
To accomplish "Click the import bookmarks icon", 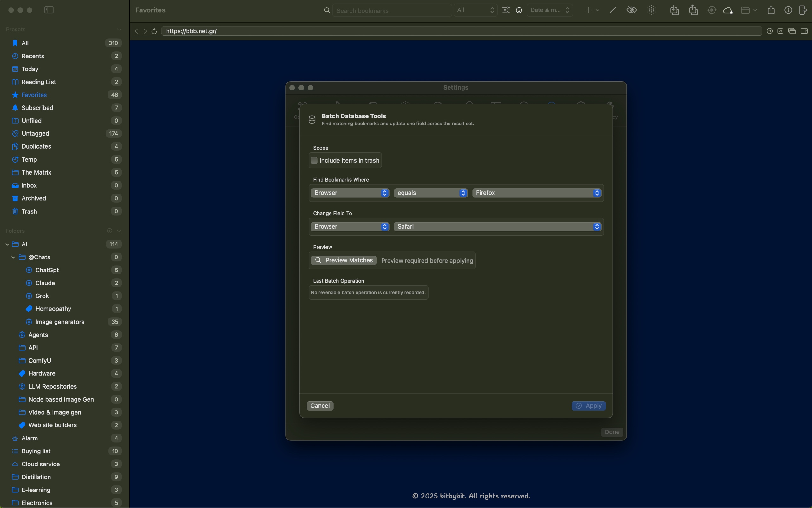I will click(674, 10).
